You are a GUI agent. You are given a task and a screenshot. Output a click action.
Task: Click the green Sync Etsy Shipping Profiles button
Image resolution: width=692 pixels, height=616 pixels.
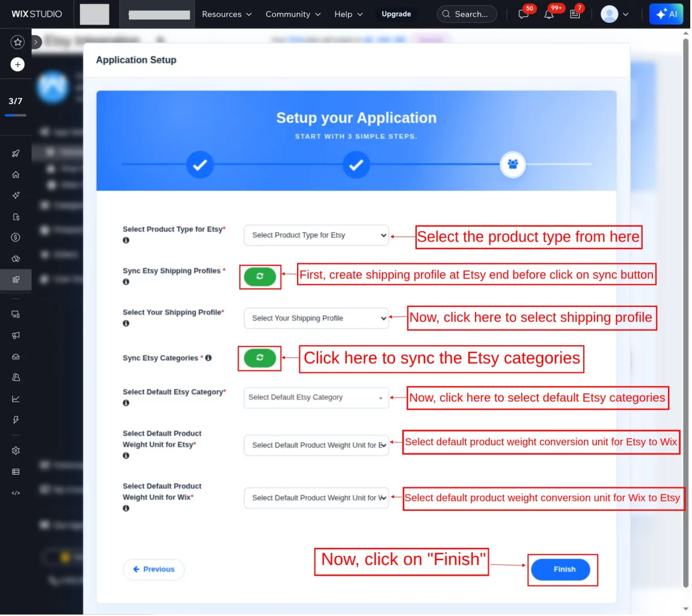(x=260, y=277)
